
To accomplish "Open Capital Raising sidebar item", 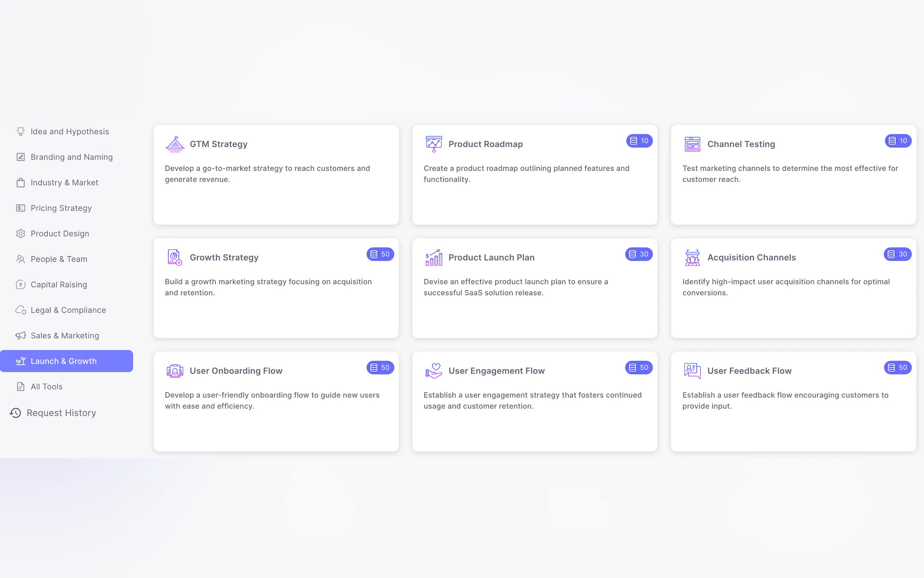I will pos(59,284).
